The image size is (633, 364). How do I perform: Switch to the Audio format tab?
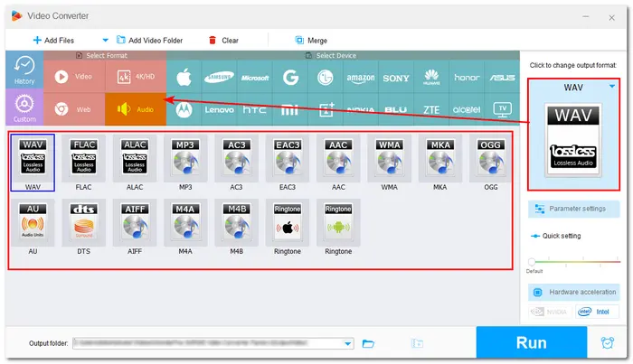coord(135,109)
